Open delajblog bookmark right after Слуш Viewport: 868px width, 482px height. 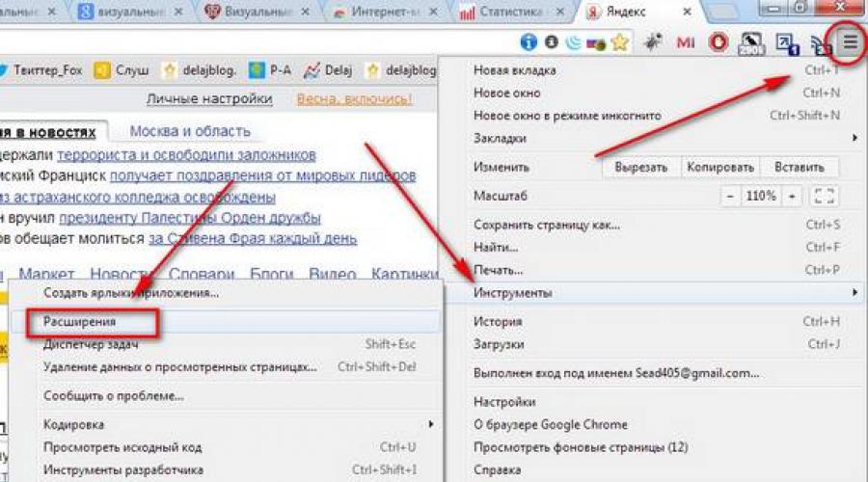click(200, 70)
